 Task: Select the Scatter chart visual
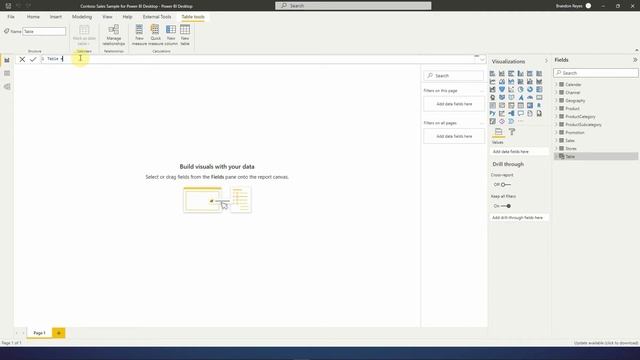[x=511, y=89]
